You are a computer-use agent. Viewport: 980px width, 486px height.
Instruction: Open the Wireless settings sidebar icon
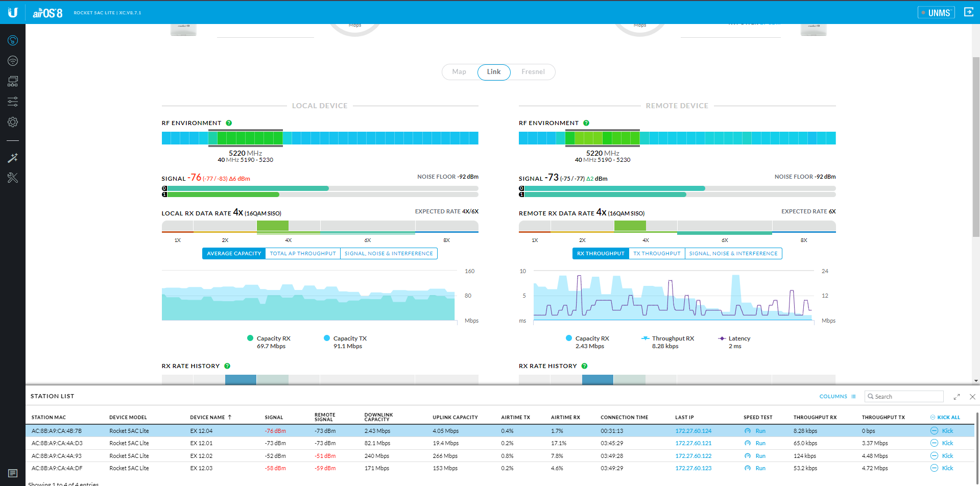coord(13,61)
